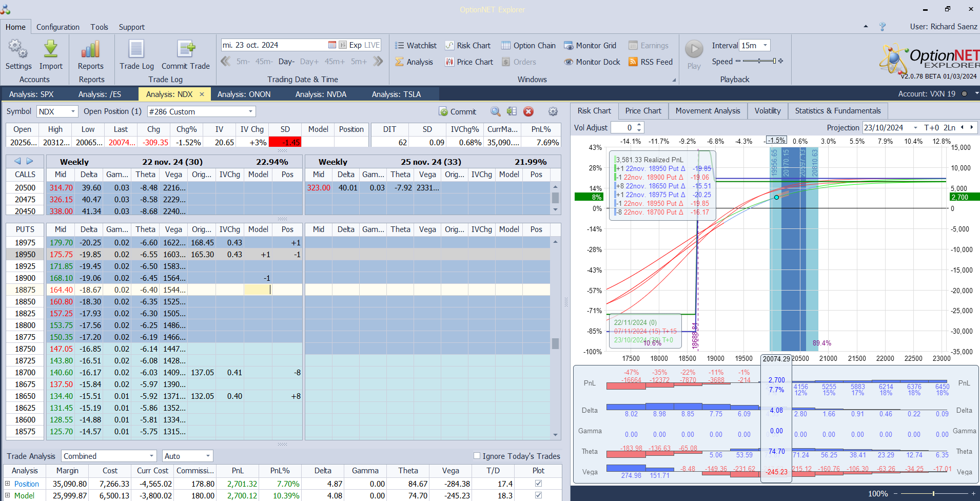The image size is (980, 501).
Task: Click the trading date input field
Action: click(x=275, y=45)
